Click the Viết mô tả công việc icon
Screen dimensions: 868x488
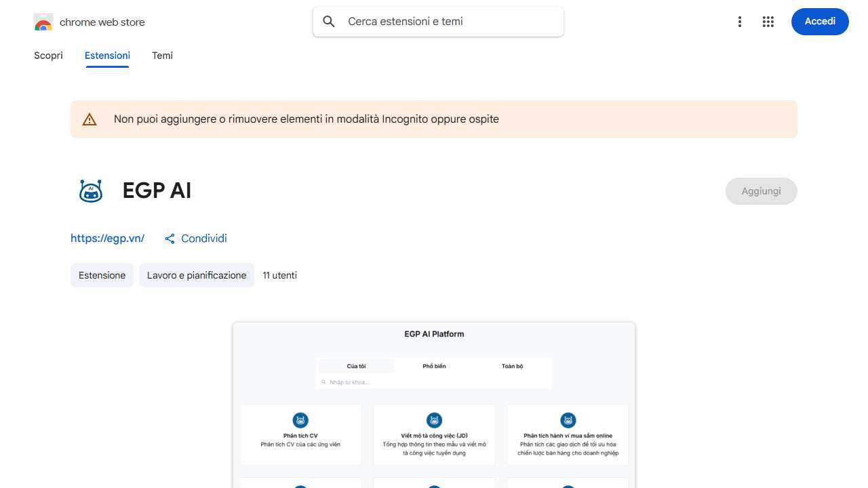point(434,420)
